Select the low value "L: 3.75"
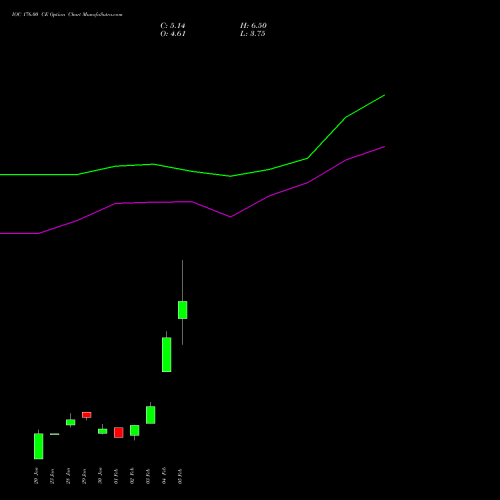 point(253,34)
